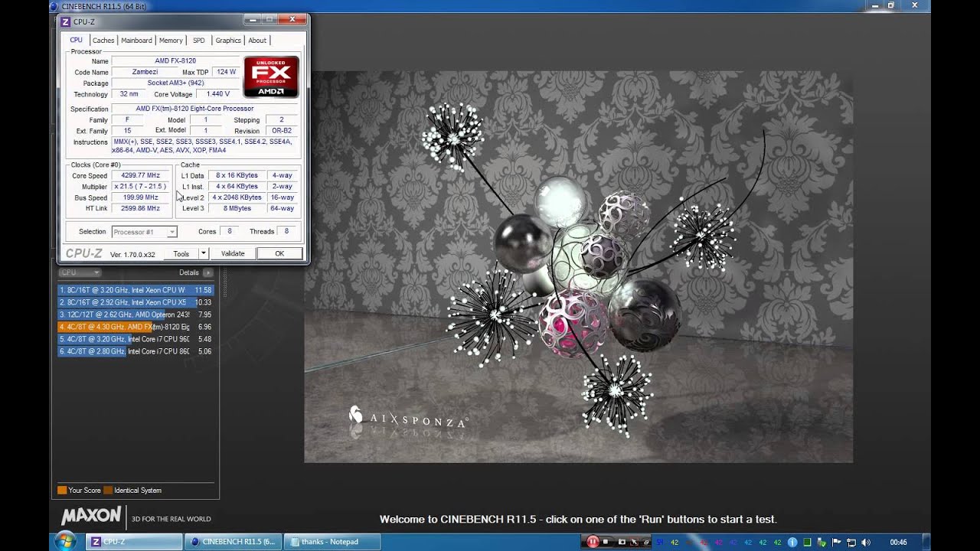Click the Bus Speed value 199.99 MHz
980x551 pixels.
pyautogui.click(x=140, y=197)
